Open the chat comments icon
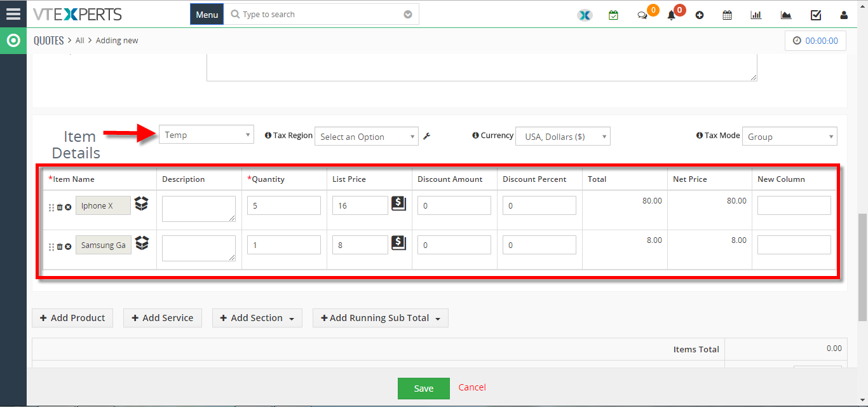 click(642, 15)
